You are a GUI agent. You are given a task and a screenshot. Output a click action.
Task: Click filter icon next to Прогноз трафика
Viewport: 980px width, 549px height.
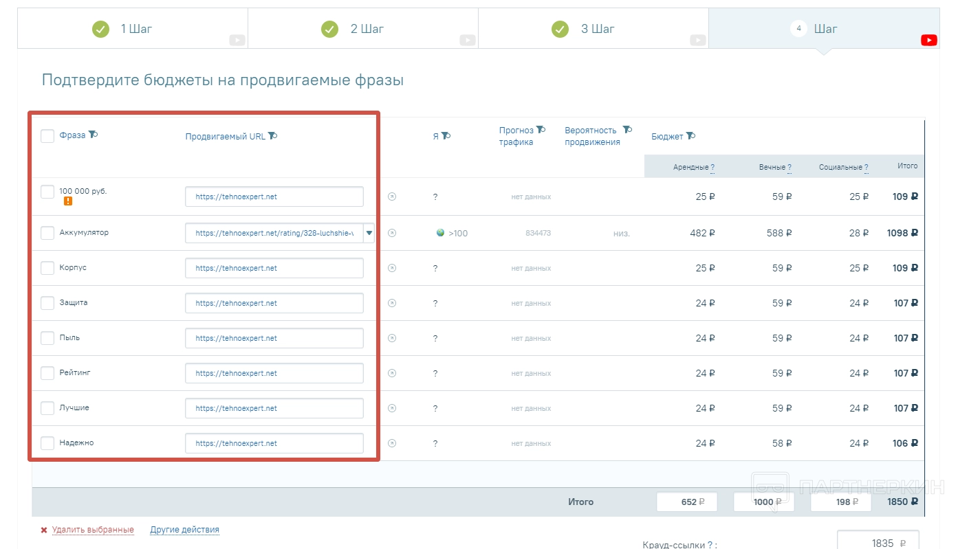(x=541, y=129)
